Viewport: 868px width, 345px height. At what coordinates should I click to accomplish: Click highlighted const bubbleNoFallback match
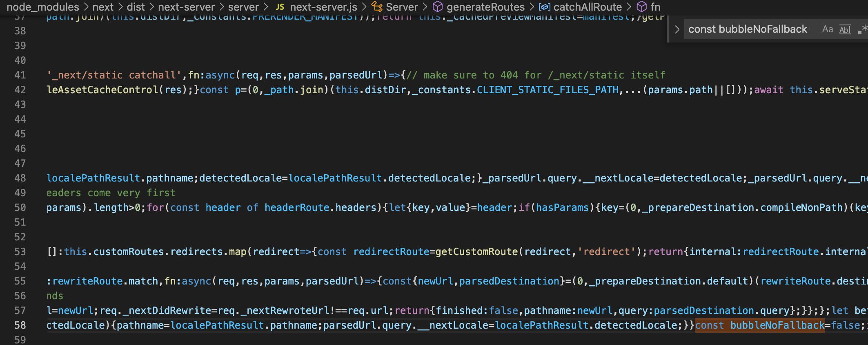[760, 325]
